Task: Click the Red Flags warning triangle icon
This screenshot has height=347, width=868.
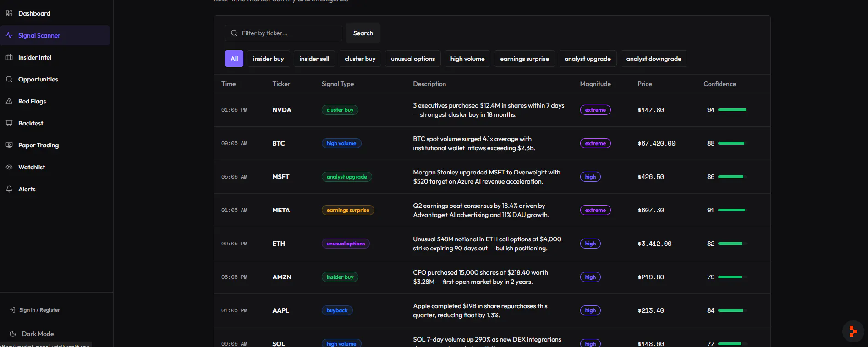Action: click(x=9, y=101)
